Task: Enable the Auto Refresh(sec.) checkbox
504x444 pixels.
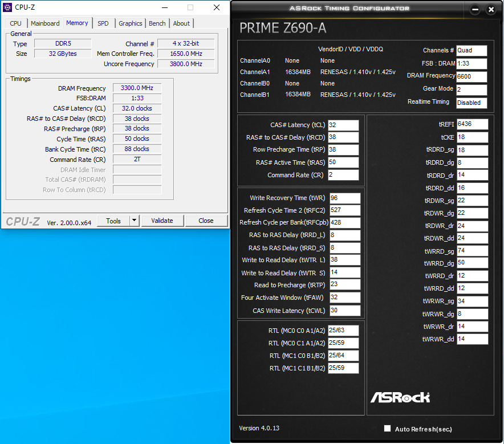Action: pyautogui.click(x=387, y=428)
